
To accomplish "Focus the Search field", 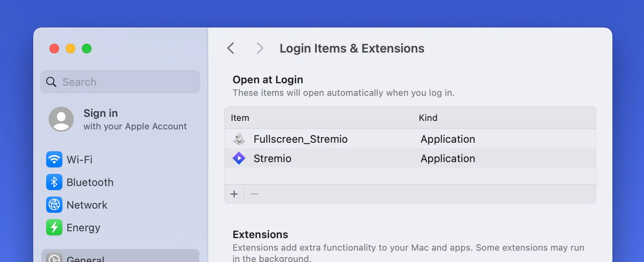I will pyautogui.click(x=120, y=82).
